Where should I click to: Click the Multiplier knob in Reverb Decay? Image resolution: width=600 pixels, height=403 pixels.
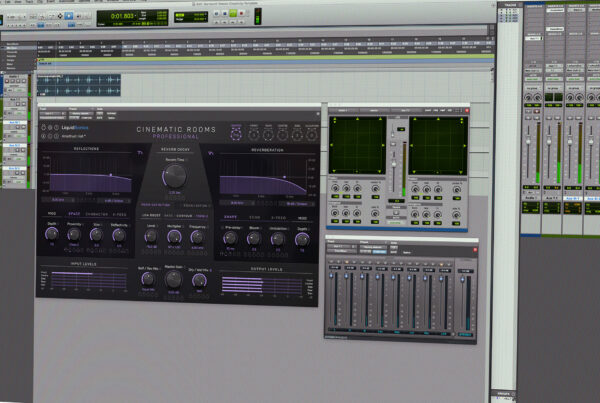point(174,237)
